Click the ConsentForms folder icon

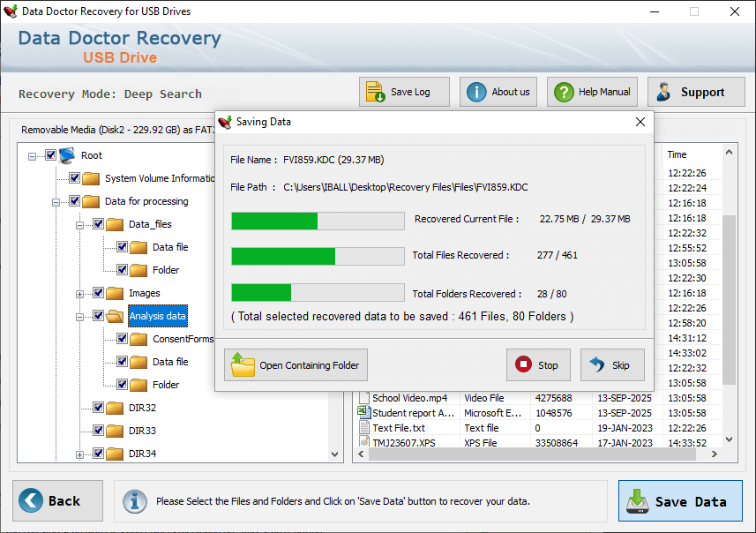click(x=138, y=339)
